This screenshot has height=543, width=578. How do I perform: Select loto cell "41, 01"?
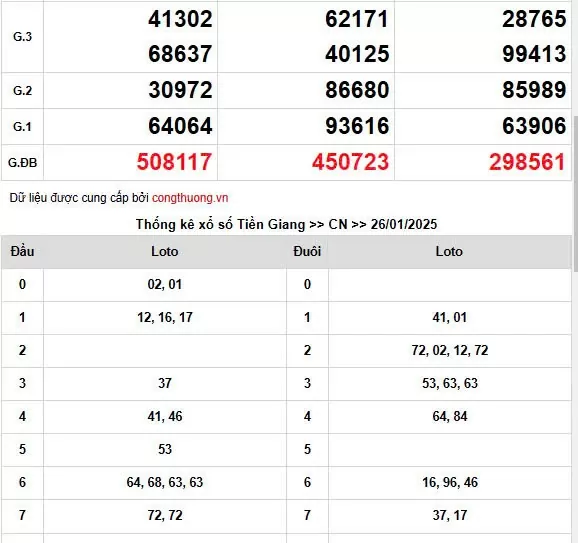[x=450, y=317]
